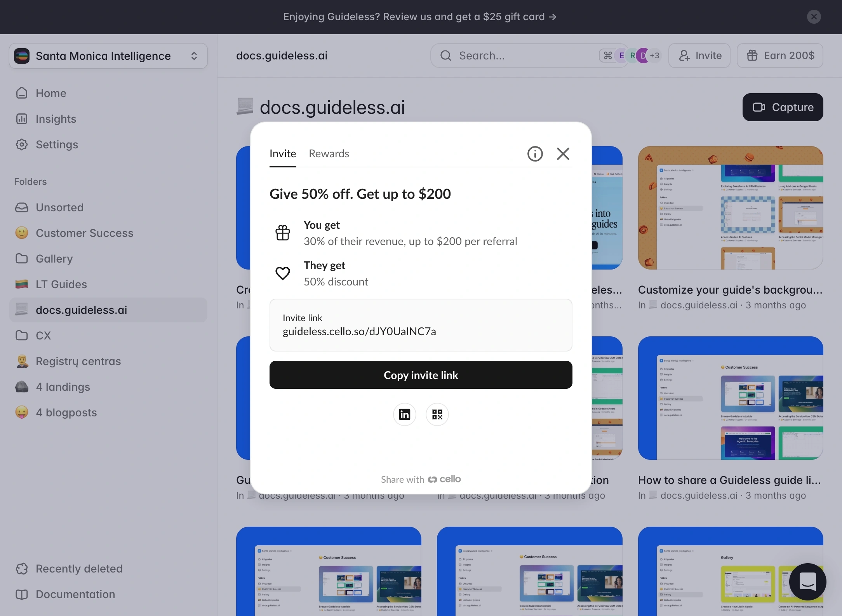The width and height of the screenshot is (842, 616).
Task: Click the Capture button
Action: pyautogui.click(x=783, y=107)
